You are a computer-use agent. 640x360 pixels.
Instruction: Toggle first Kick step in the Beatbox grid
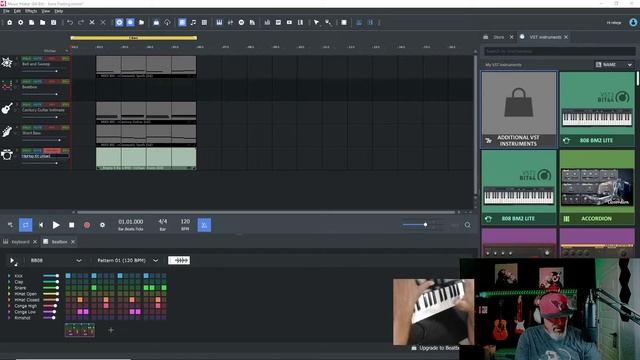click(68, 276)
